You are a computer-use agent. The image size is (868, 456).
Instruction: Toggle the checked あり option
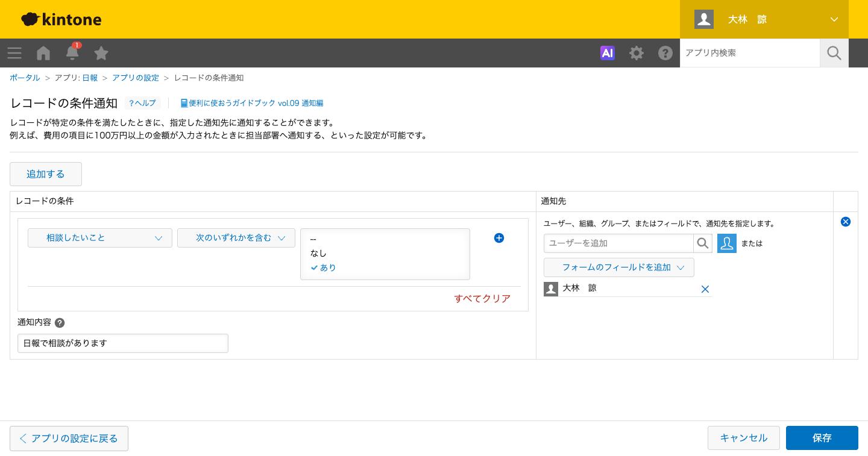pyautogui.click(x=385, y=267)
